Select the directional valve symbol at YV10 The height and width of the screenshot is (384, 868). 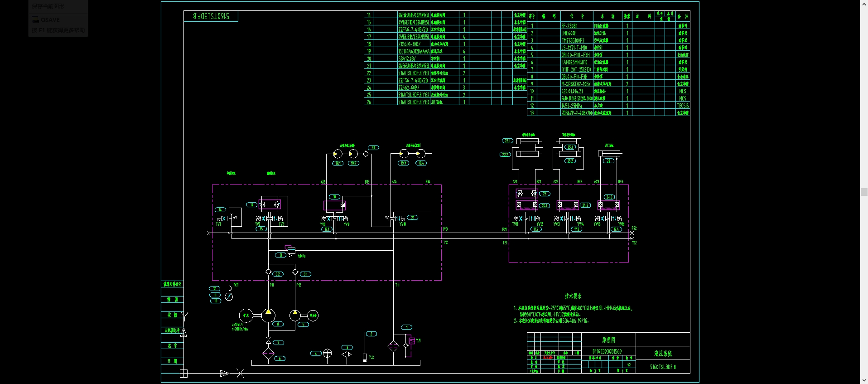point(395,219)
